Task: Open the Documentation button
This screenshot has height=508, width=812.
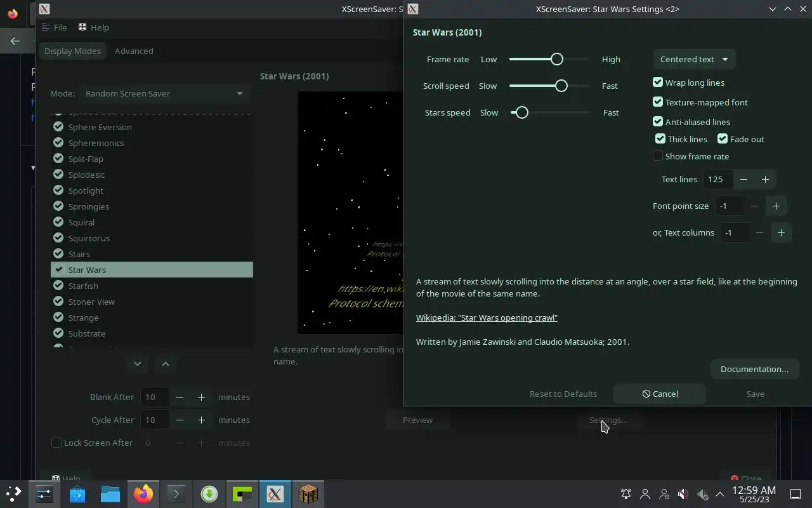Action: coord(754,369)
